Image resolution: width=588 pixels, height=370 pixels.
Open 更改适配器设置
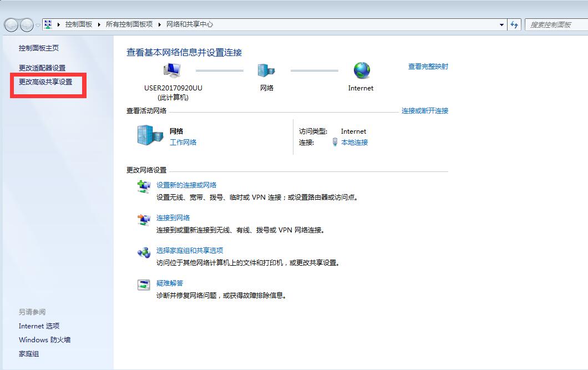(43, 66)
